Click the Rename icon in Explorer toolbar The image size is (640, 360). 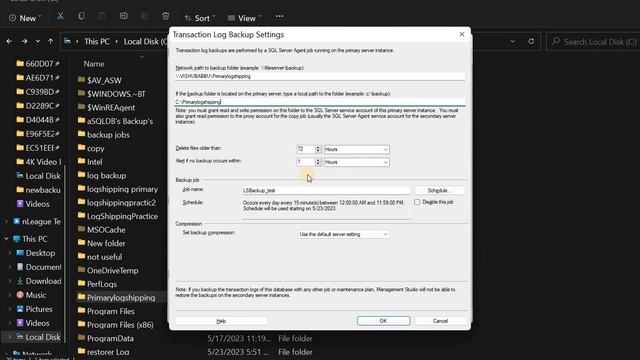(x=124, y=16)
